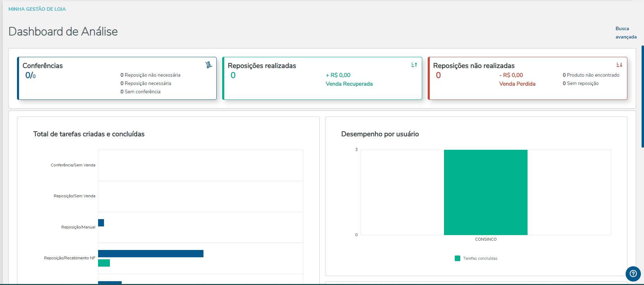Click the Conferência/Sem Venda axis label
The image size is (644, 285).
(73, 165)
